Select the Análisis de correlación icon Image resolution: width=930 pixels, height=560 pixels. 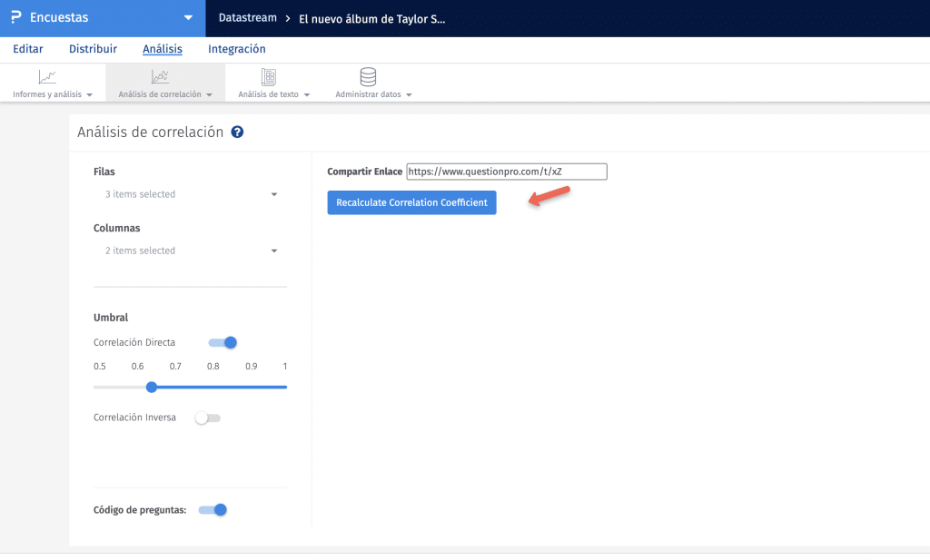(x=160, y=77)
